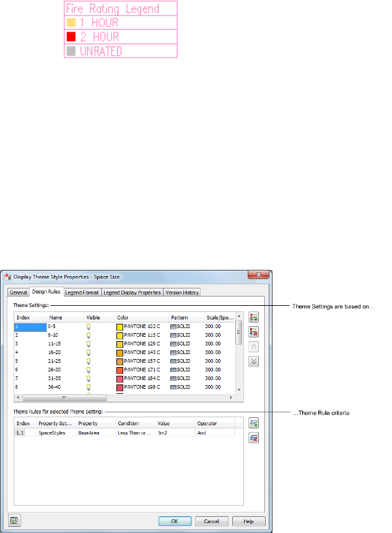
Task: Toggle visibility bulb for row 36-40
Action: click(89, 387)
